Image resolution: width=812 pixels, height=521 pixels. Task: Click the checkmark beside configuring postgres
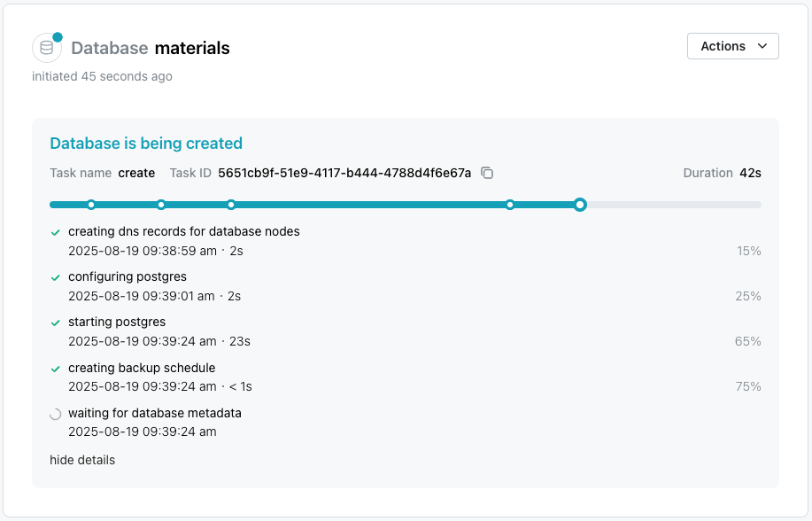(56, 277)
